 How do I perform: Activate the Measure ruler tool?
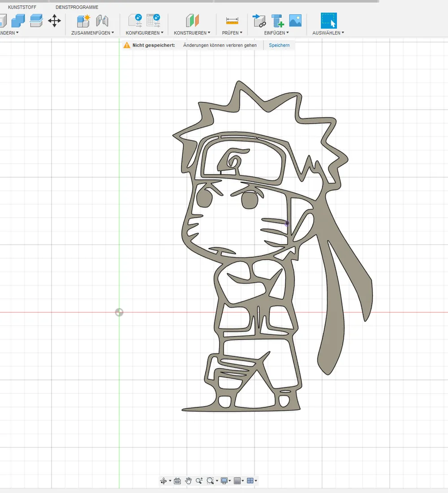tap(232, 21)
